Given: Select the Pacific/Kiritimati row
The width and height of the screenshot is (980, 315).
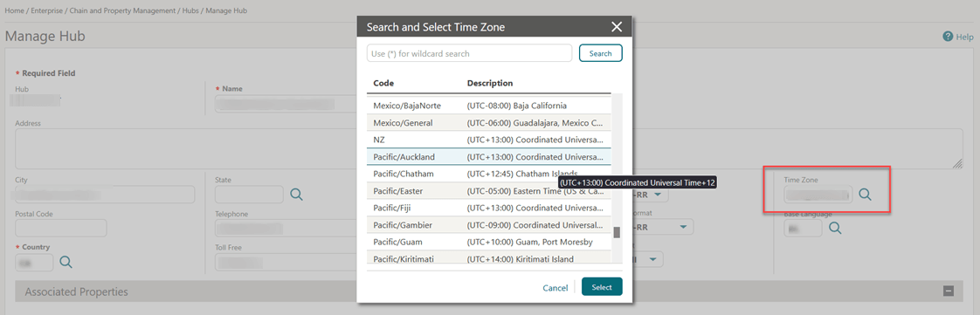Looking at the screenshot, I should tap(489, 257).
